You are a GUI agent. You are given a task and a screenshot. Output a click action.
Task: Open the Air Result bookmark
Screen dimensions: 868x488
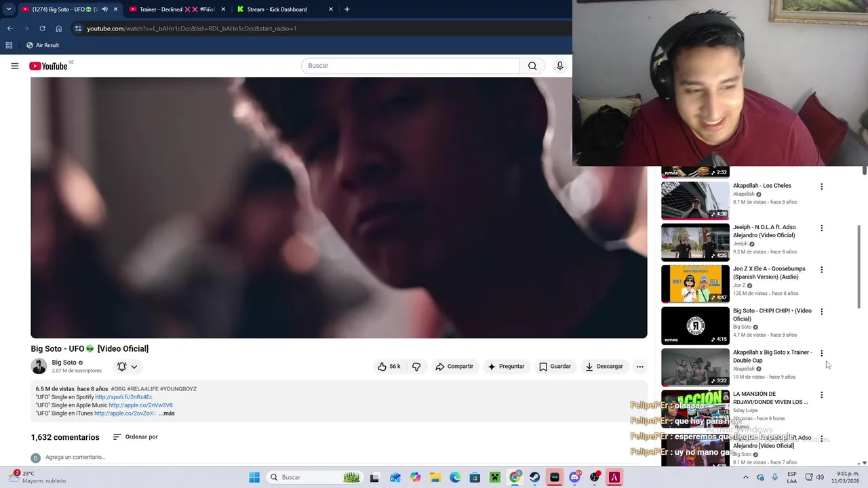pyautogui.click(x=42, y=45)
